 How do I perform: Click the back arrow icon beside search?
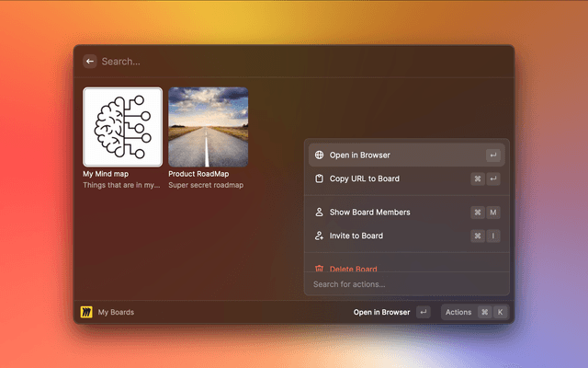click(90, 62)
